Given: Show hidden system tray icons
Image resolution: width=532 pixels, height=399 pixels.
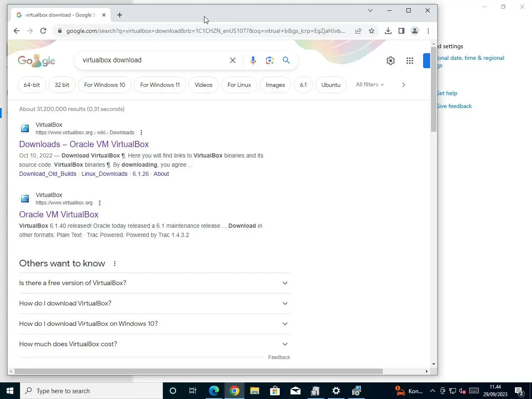Looking at the screenshot, I should pos(433,391).
